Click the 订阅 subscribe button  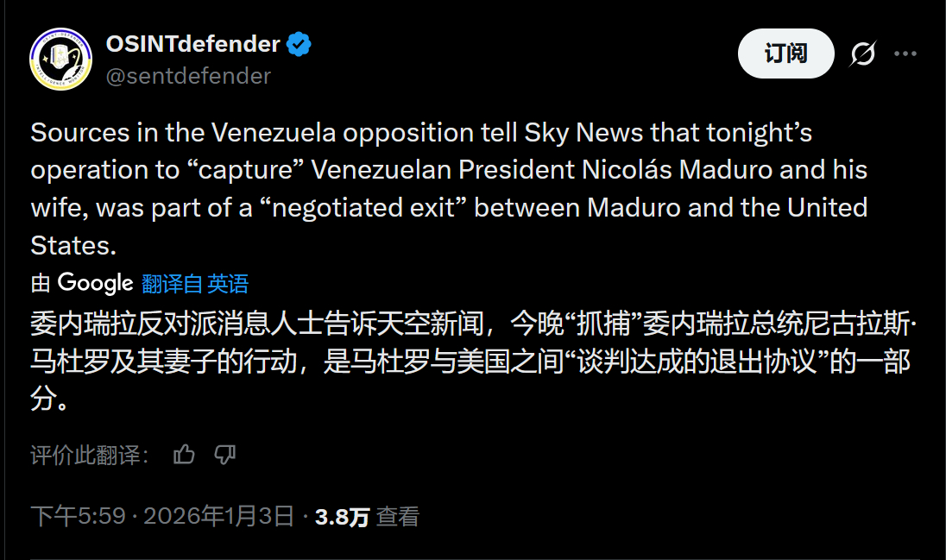coord(785,53)
